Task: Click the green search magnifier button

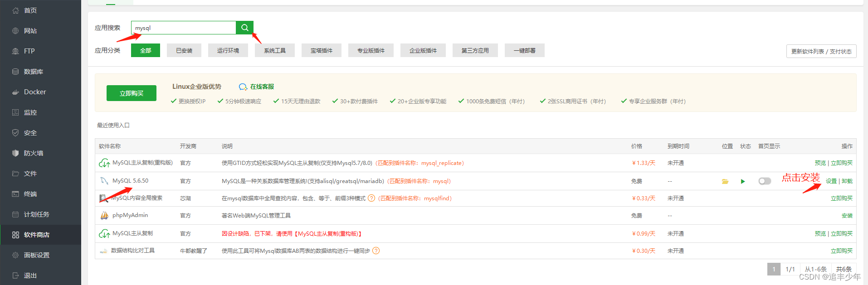Action: [x=244, y=28]
